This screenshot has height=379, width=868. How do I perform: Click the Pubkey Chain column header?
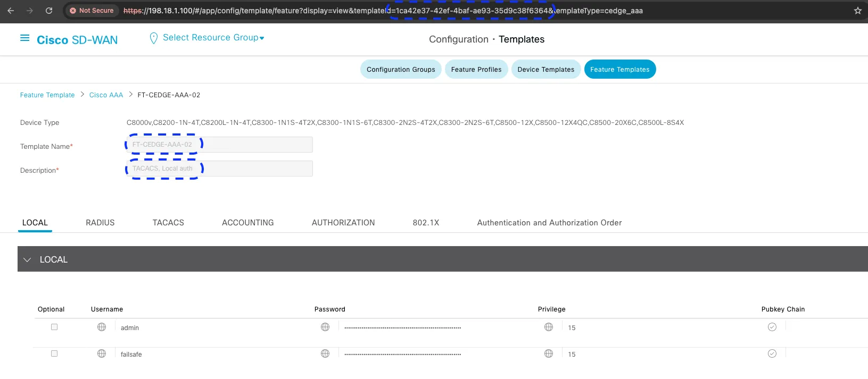click(x=783, y=309)
